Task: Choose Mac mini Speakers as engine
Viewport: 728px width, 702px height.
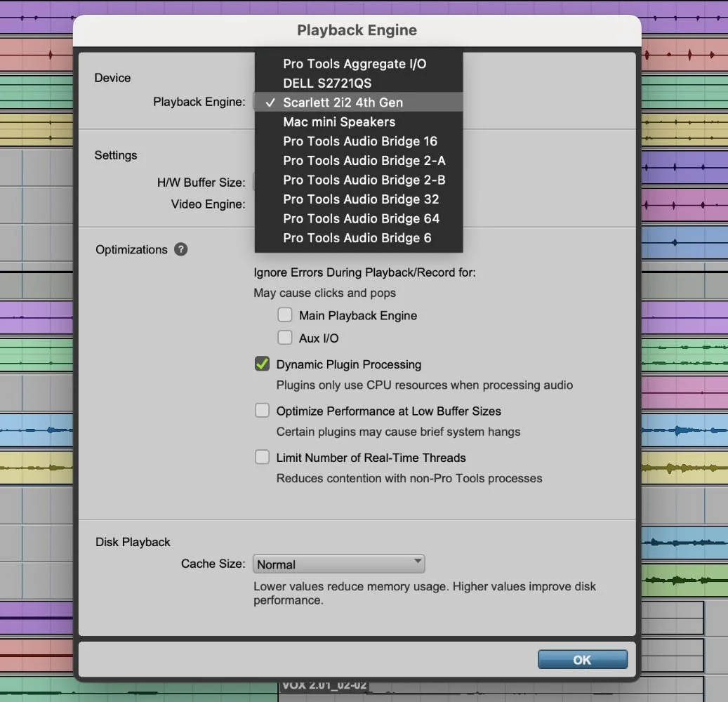Action: coord(359,121)
